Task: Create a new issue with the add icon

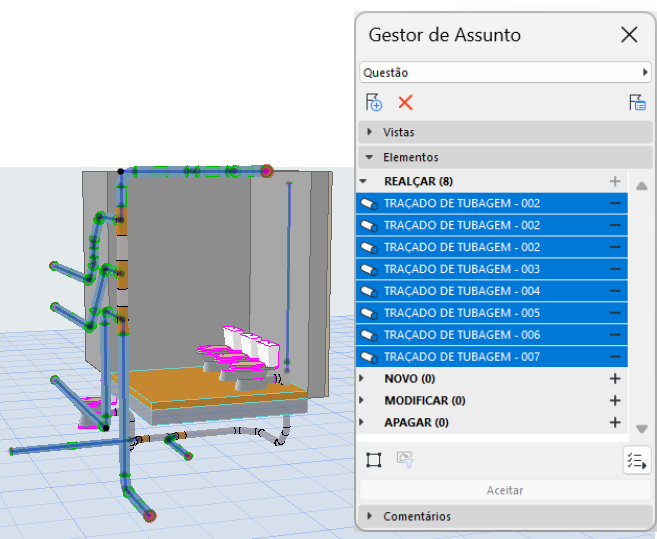Action: click(374, 102)
